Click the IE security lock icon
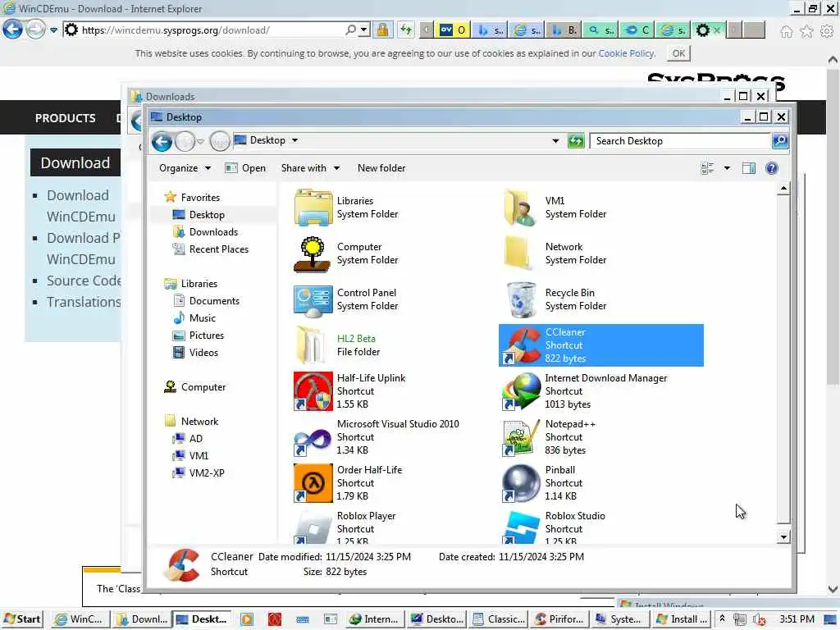840x630 pixels. coord(382,30)
